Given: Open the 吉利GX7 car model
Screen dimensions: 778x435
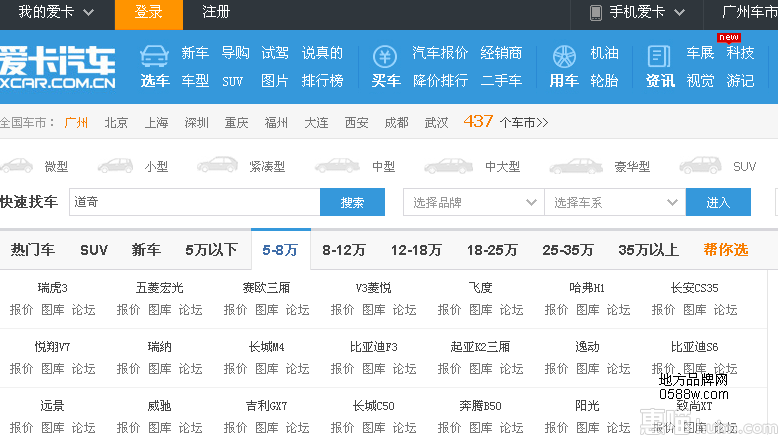Looking at the screenshot, I should [266, 406].
